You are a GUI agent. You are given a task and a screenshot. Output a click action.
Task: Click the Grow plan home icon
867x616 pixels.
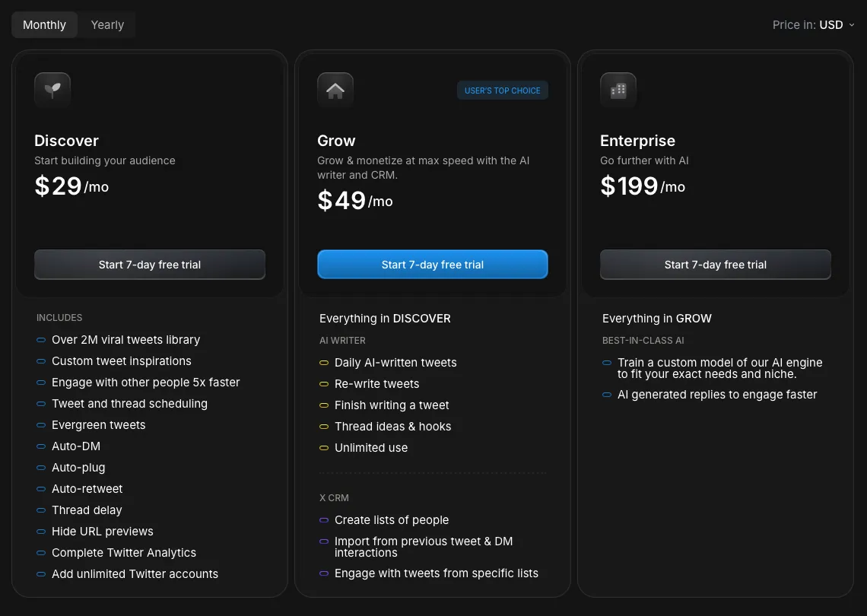pos(335,89)
